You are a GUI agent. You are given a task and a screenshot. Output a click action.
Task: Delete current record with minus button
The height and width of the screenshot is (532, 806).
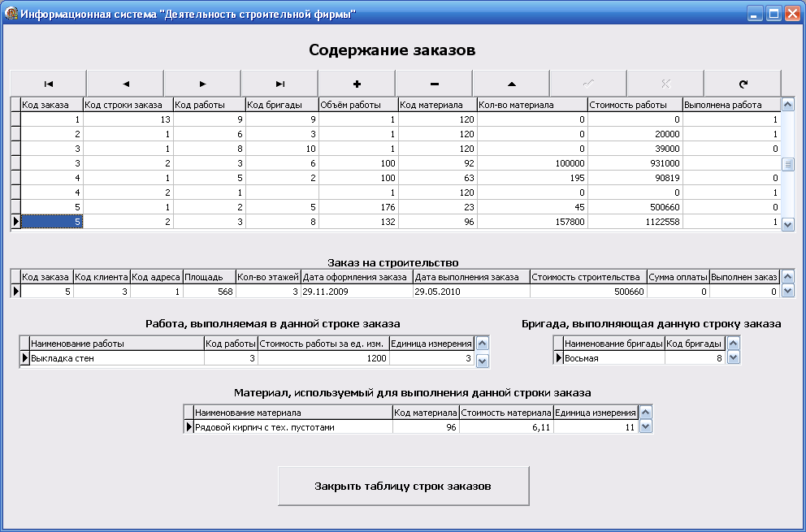pos(434,84)
